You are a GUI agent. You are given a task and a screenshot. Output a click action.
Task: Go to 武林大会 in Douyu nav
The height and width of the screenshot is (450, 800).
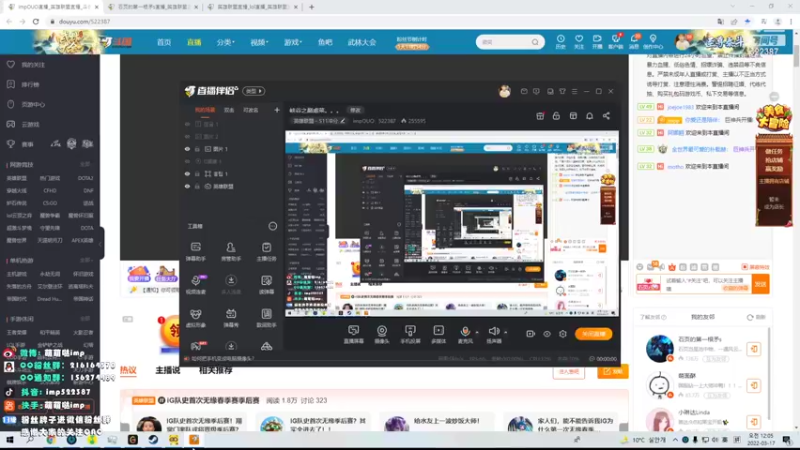[362, 42]
